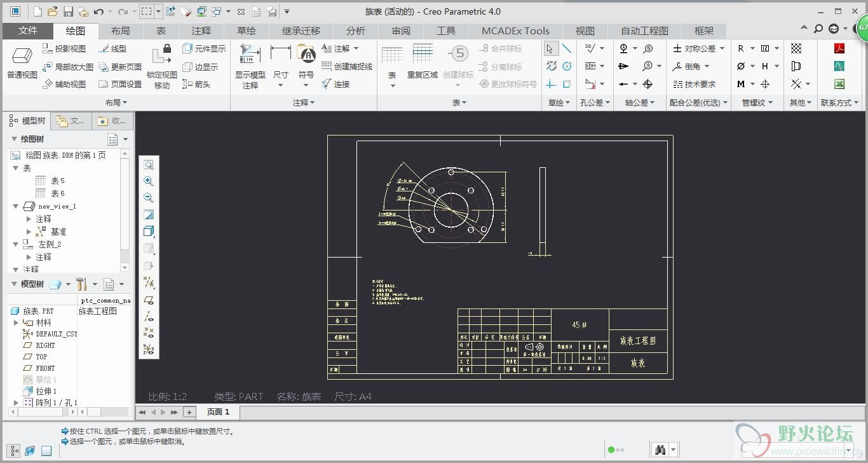The height and width of the screenshot is (463, 868).
Task: Switch to the 布局 ribbon tab
Action: tap(121, 31)
